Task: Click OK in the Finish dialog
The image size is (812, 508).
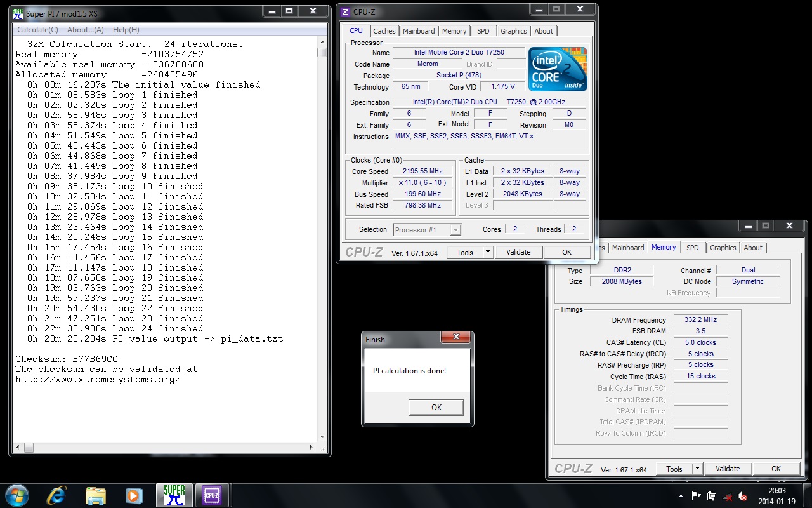Action: [x=436, y=407]
